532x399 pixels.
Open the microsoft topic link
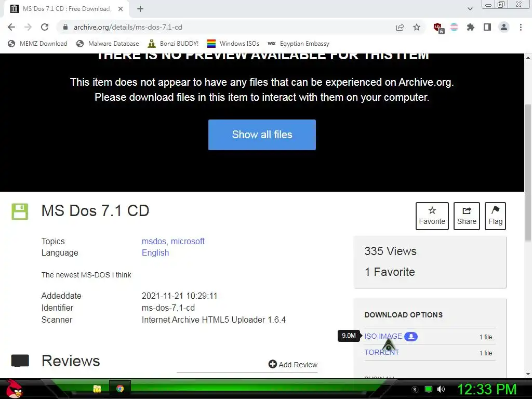(188, 241)
